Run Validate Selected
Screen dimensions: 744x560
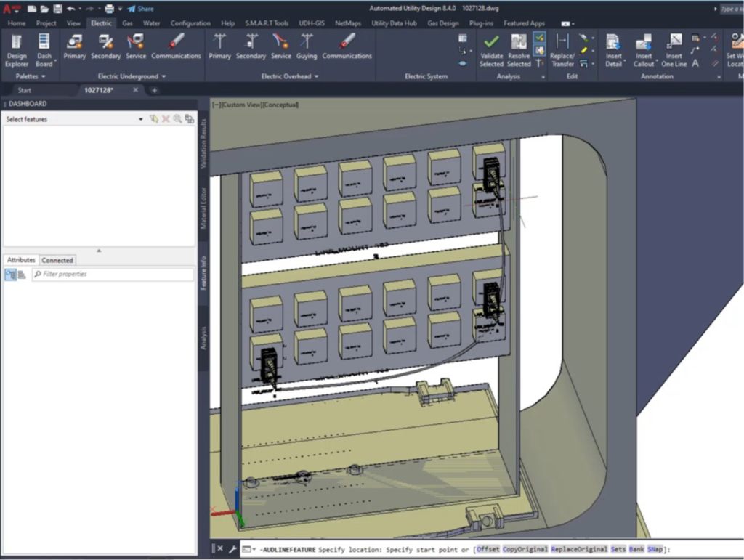[491, 50]
